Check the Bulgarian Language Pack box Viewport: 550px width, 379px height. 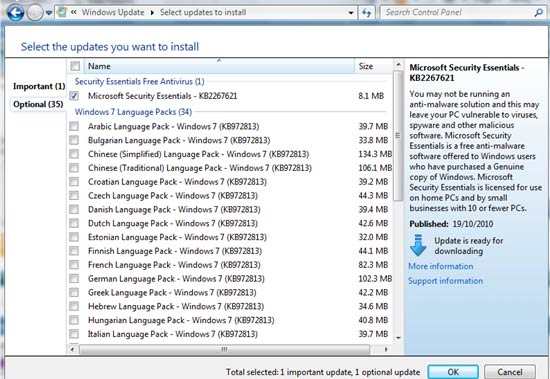tap(74, 140)
